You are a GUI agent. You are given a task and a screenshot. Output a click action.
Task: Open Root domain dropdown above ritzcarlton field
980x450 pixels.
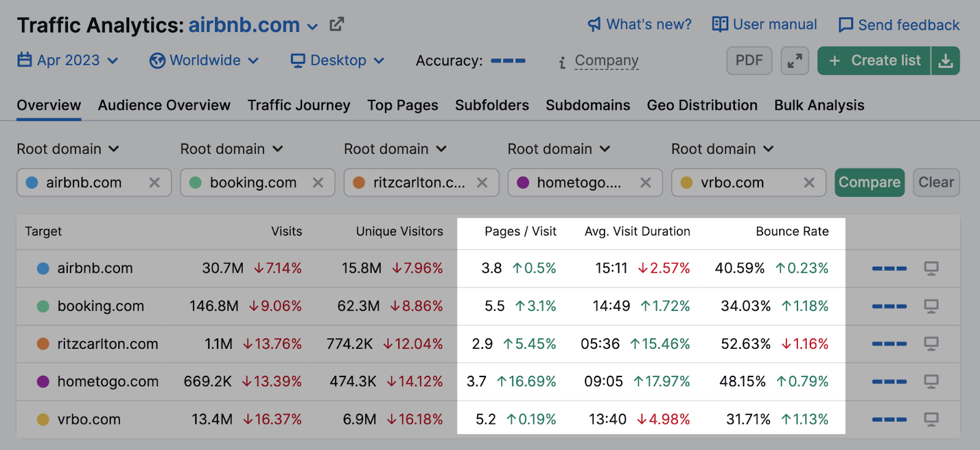tap(395, 149)
